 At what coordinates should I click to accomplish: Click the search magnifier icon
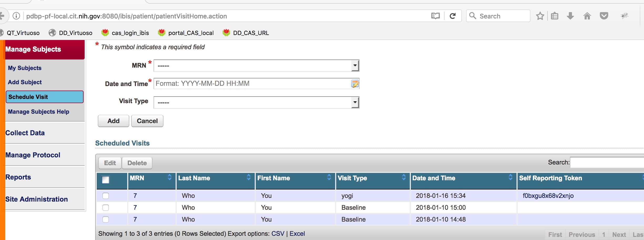tap(473, 16)
